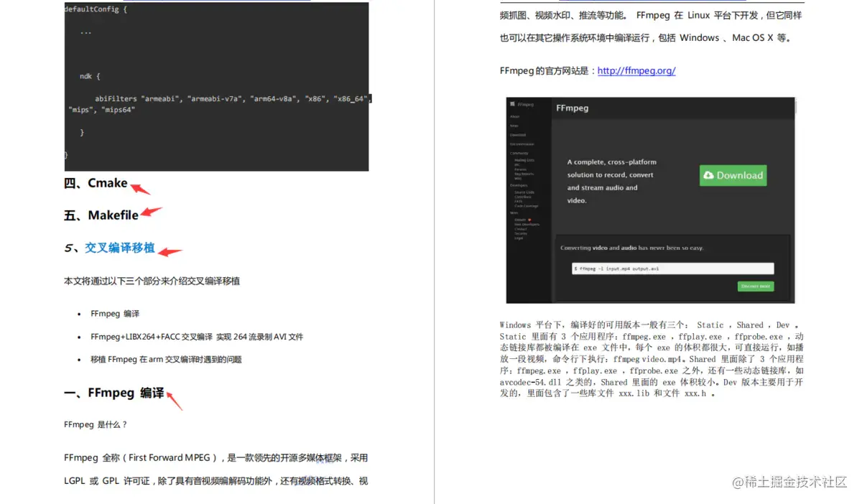Click the 'ndk {' line in code block
Viewport: 862px width, 504px height.
(x=90, y=76)
